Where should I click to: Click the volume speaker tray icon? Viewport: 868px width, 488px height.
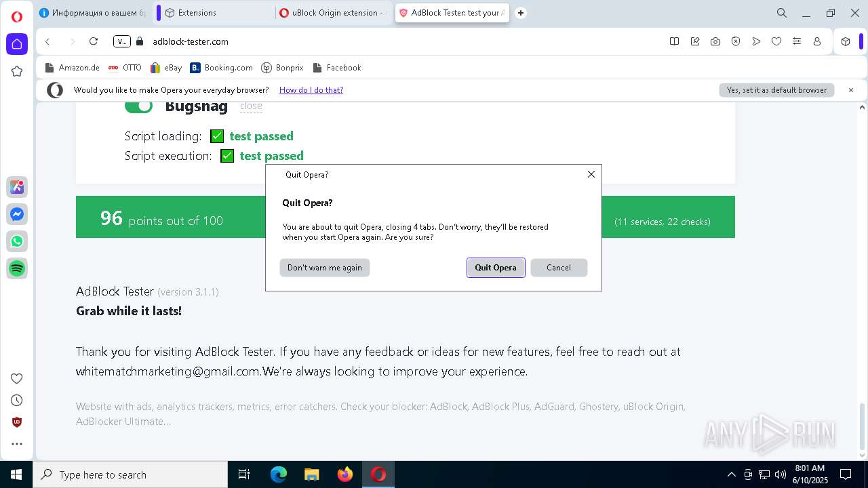click(781, 474)
